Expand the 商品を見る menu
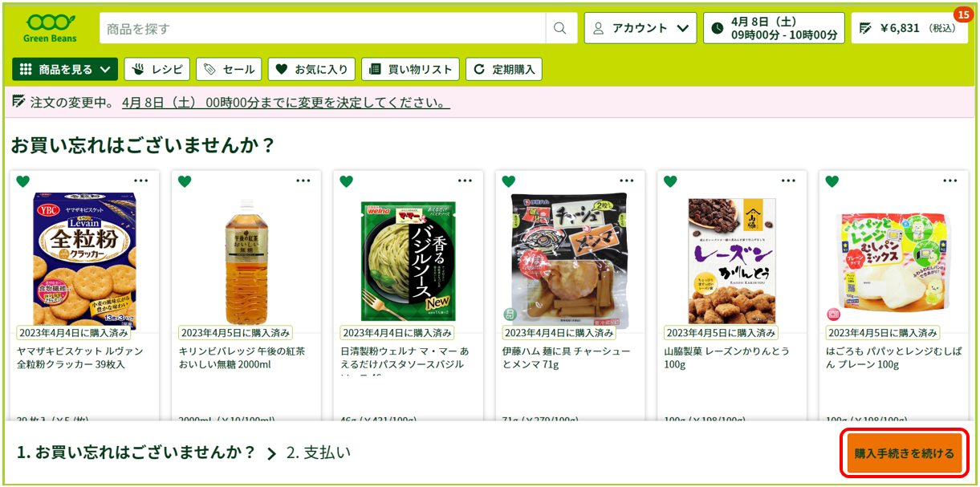 65,69
